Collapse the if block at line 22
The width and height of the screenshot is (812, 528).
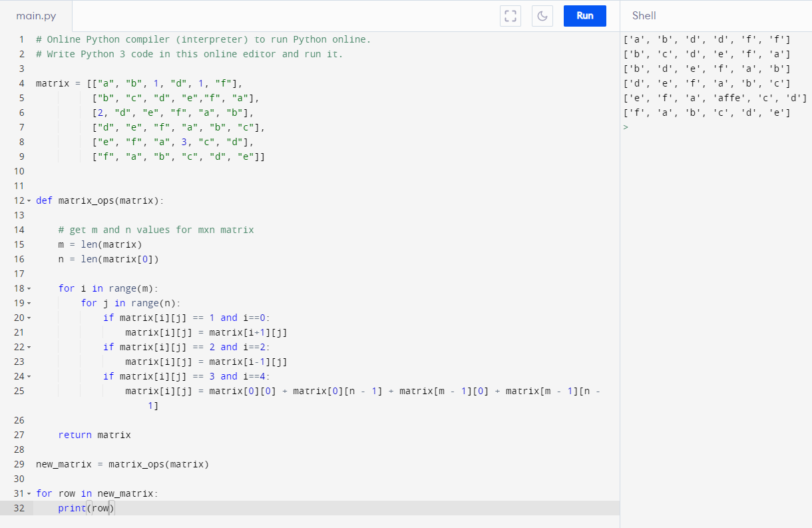(x=29, y=347)
